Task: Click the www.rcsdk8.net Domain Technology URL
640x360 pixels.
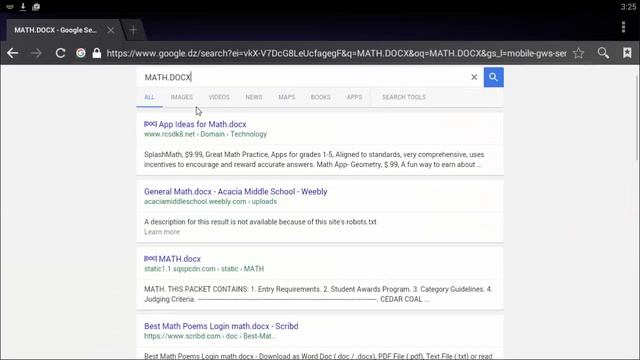Action: point(205,134)
